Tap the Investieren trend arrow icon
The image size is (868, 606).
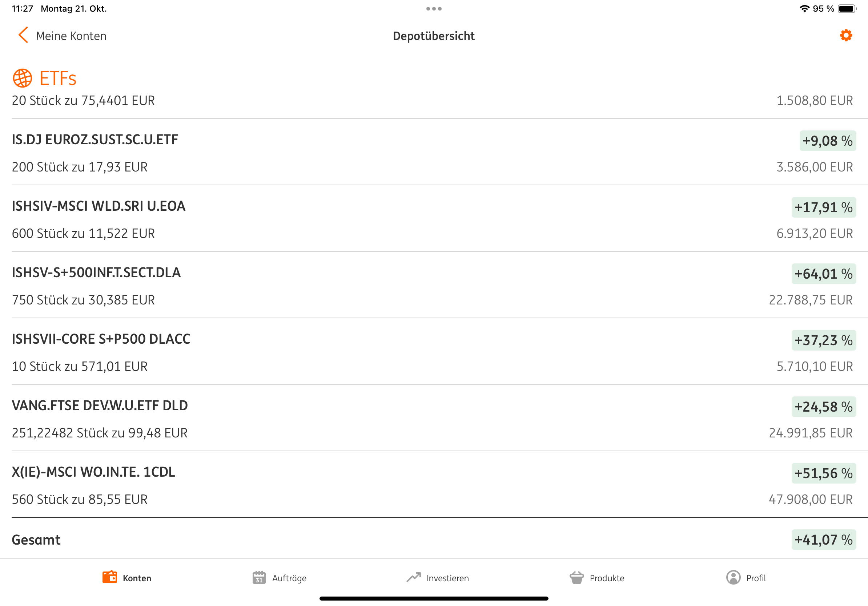[x=414, y=577]
